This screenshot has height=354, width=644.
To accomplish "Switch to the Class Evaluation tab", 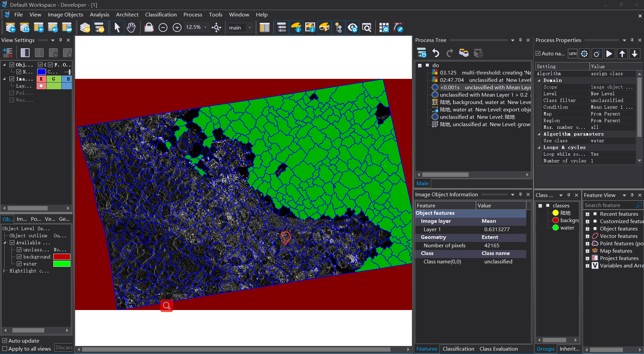I will pyautogui.click(x=498, y=349).
